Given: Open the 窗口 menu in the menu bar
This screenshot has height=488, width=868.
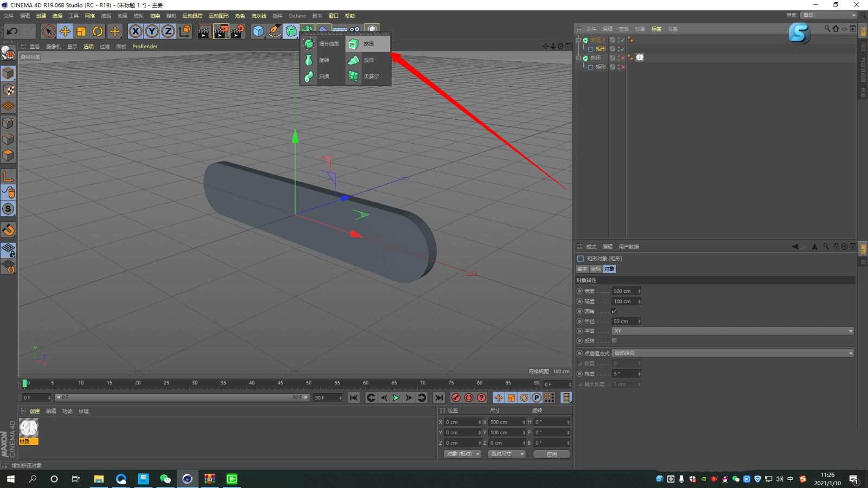Looking at the screenshot, I should 334,16.
